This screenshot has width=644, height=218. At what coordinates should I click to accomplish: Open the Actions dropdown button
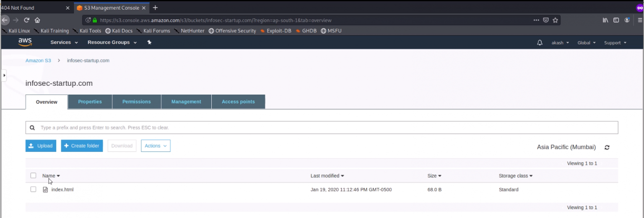[156, 146]
